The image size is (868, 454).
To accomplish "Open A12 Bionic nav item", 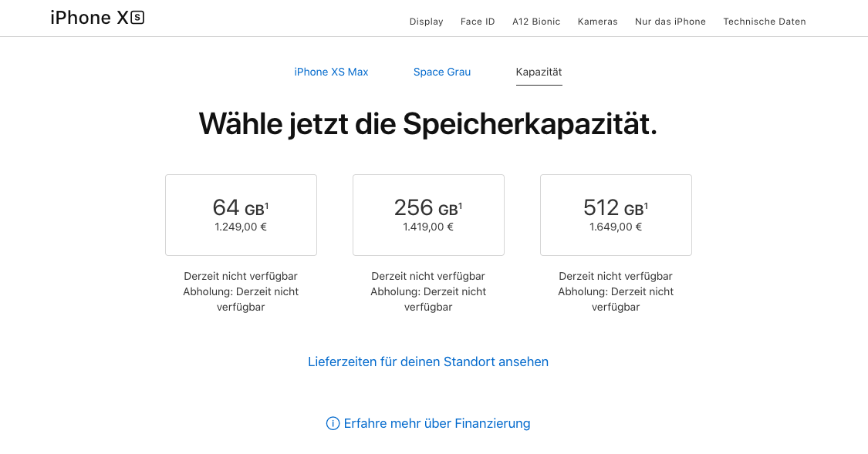I will pyautogui.click(x=536, y=22).
